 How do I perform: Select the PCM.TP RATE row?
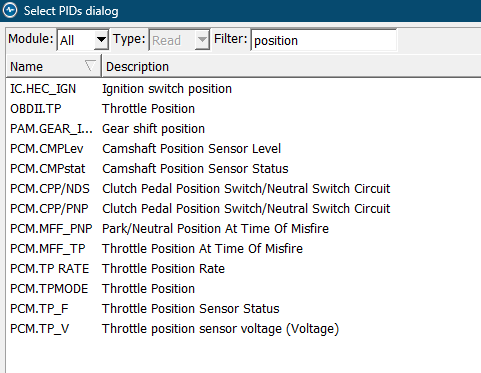[243, 269]
